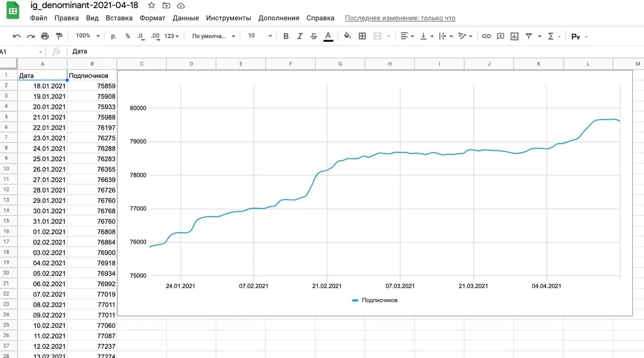Decrease decimal places
Image resolution: width=644 pixels, height=358 pixels.
140,36
